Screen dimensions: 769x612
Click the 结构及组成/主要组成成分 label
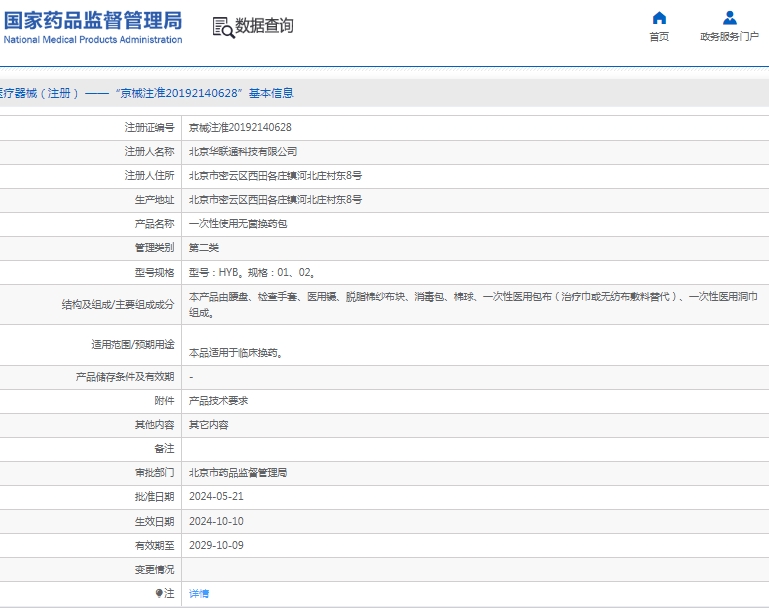pos(118,305)
